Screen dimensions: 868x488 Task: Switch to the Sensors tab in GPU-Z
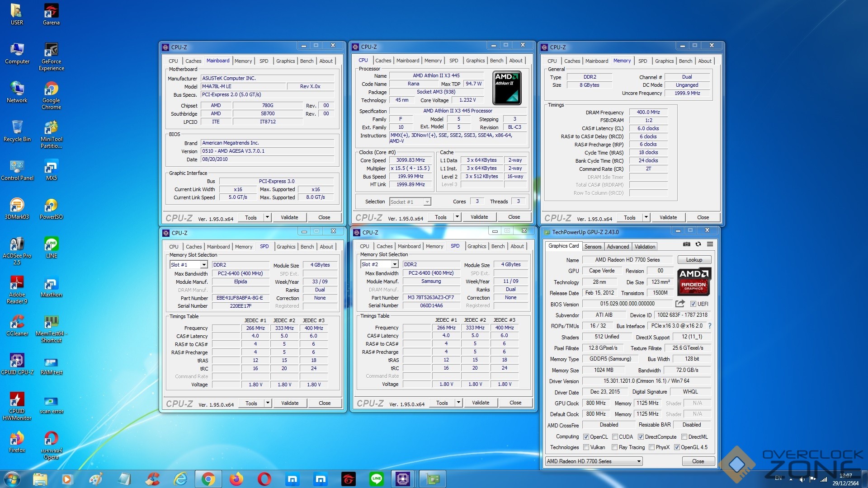pos(593,247)
